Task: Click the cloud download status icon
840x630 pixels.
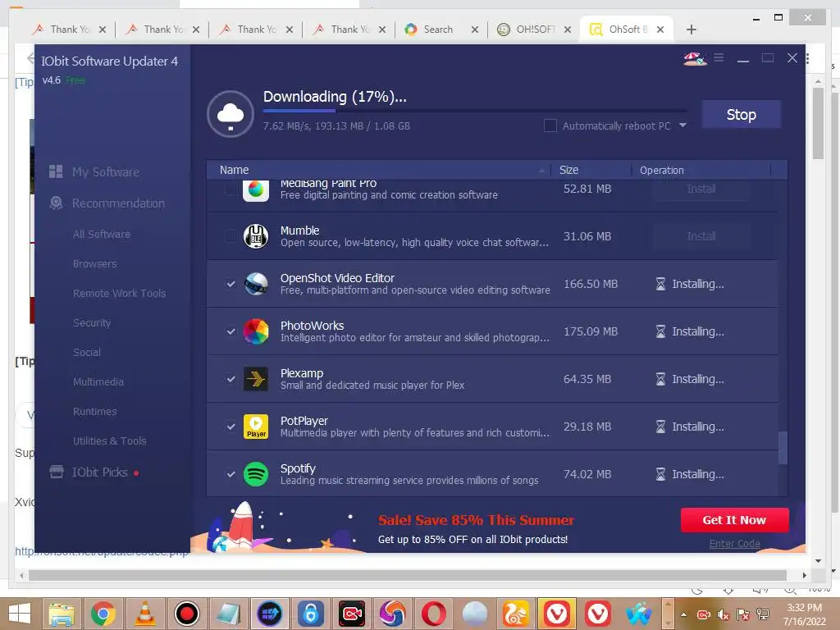Action: coord(231,113)
